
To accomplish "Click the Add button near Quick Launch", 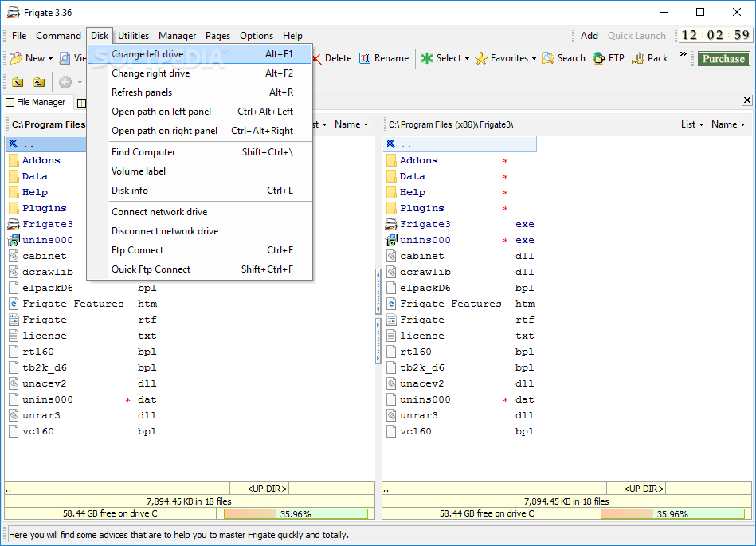I will coord(590,36).
